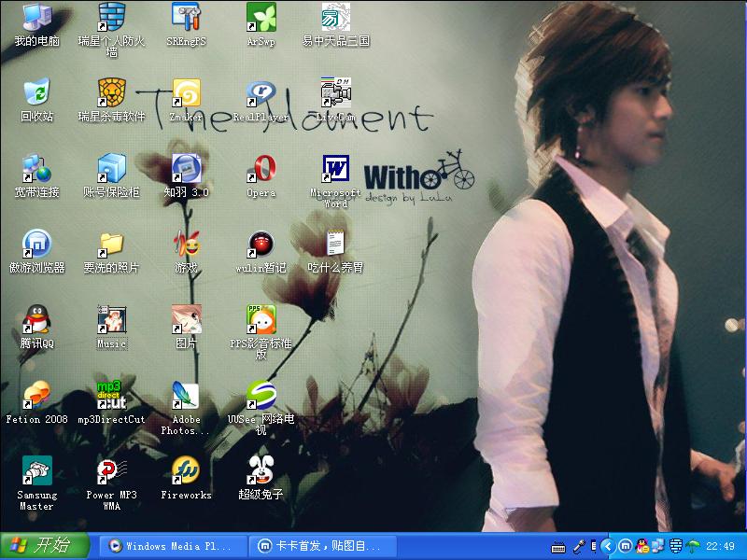Switch to Windows Media Player taskbar button
The image size is (747, 560).
pyautogui.click(x=174, y=546)
